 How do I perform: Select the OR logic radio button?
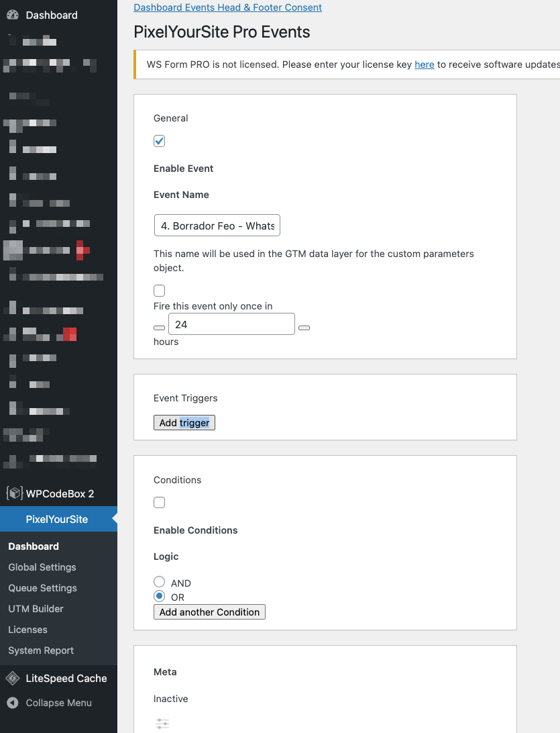(160, 596)
